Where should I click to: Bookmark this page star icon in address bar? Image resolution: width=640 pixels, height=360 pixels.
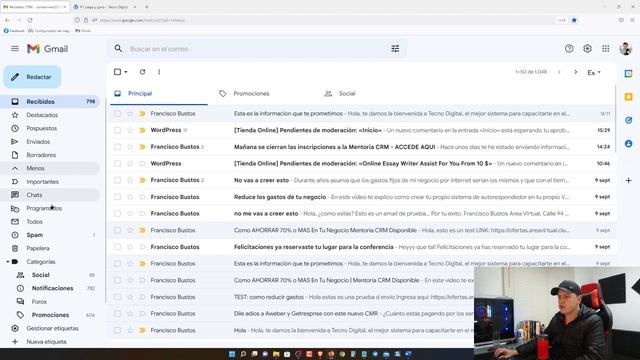(574, 20)
